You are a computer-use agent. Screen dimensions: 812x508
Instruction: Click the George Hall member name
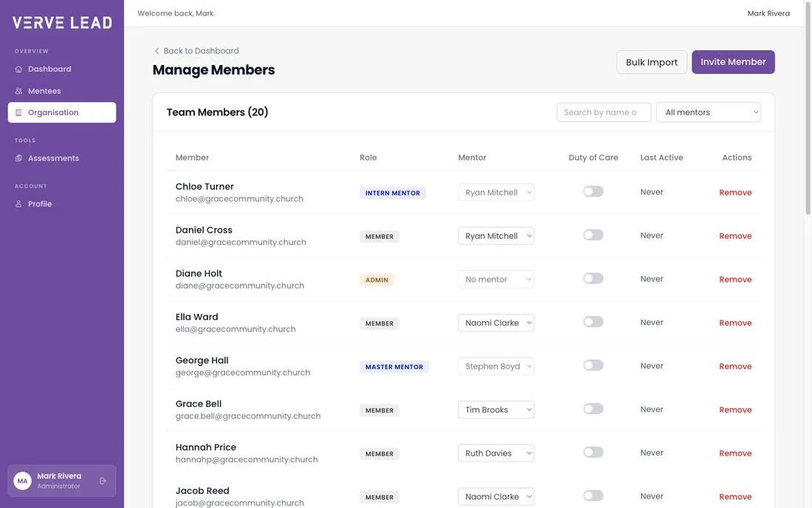[x=202, y=360]
